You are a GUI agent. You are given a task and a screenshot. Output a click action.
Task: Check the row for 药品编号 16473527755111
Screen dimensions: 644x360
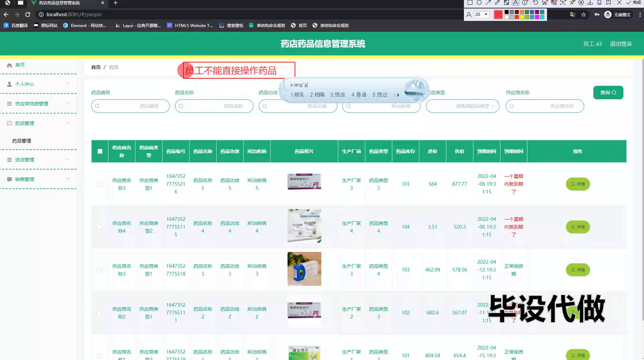pyautogui.click(x=99, y=313)
